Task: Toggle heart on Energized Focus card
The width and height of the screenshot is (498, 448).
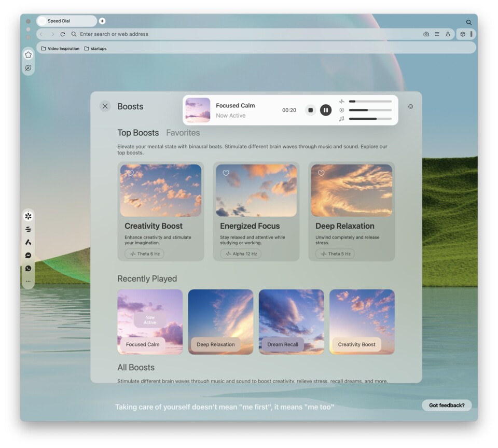Action: click(226, 173)
